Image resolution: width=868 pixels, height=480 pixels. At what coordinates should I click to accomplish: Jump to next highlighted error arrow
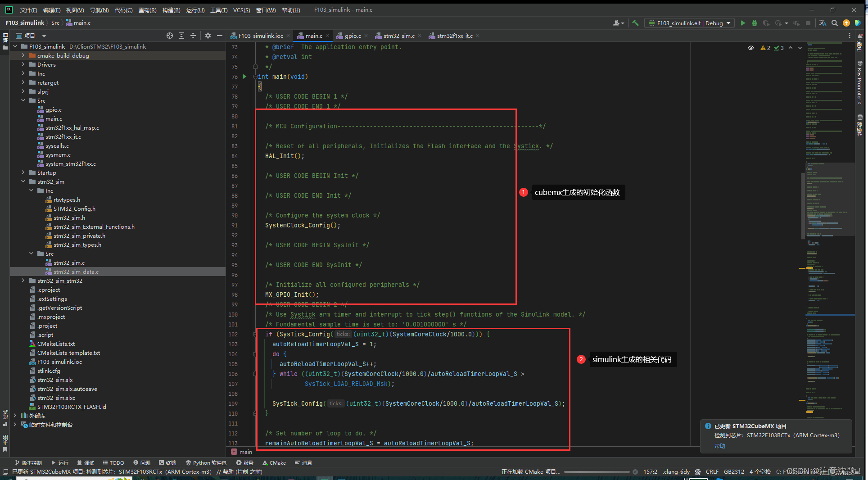tap(800, 48)
